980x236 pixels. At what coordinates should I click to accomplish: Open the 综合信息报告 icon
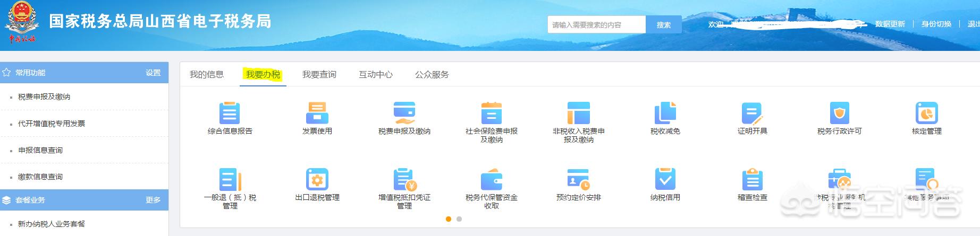pyautogui.click(x=230, y=113)
